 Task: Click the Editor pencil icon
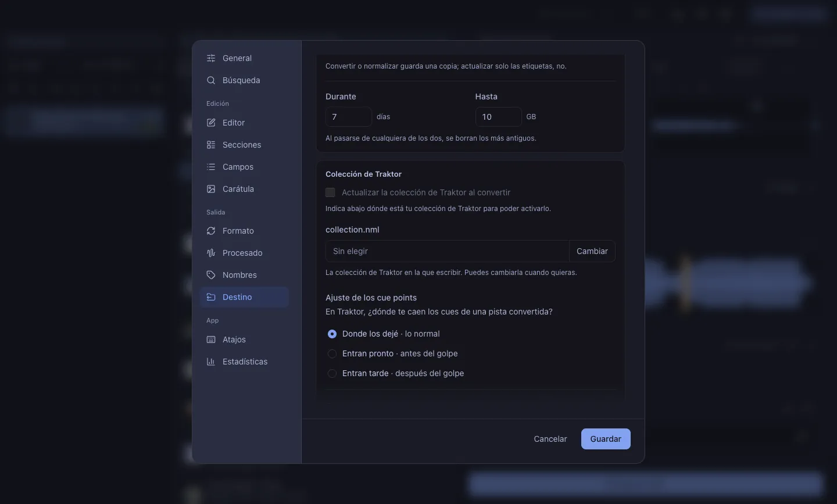point(211,123)
